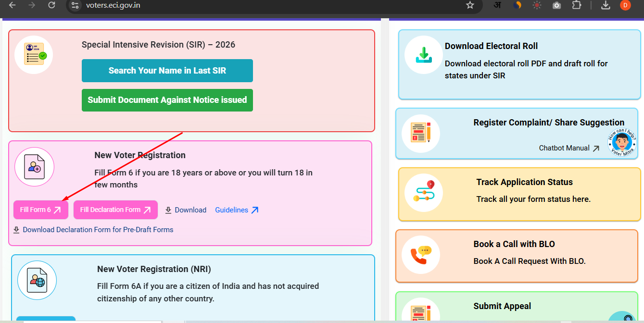Bookmark page using the star icon
This screenshot has height=323, width=644.
(470, 5)
